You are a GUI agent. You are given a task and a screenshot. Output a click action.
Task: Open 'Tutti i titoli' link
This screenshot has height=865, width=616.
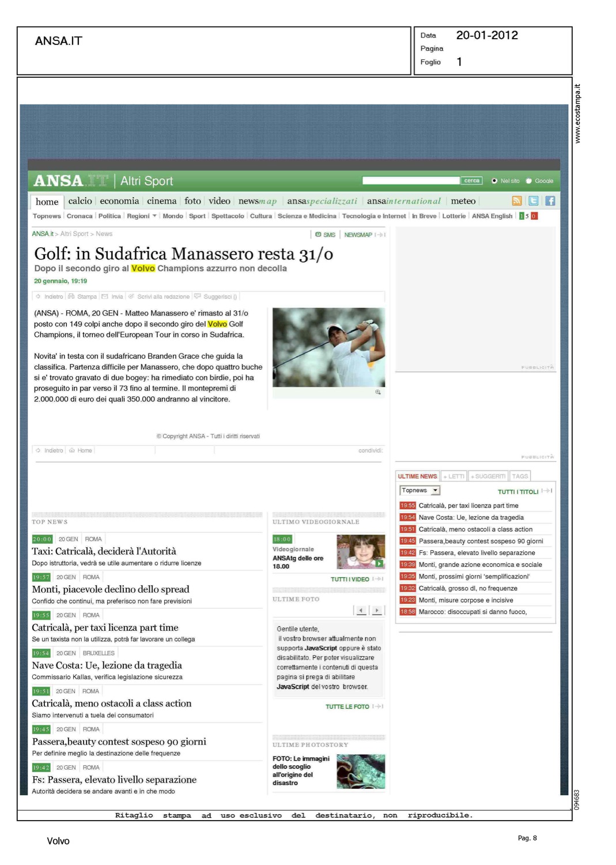pyautogui.click(x=518, y=492)
